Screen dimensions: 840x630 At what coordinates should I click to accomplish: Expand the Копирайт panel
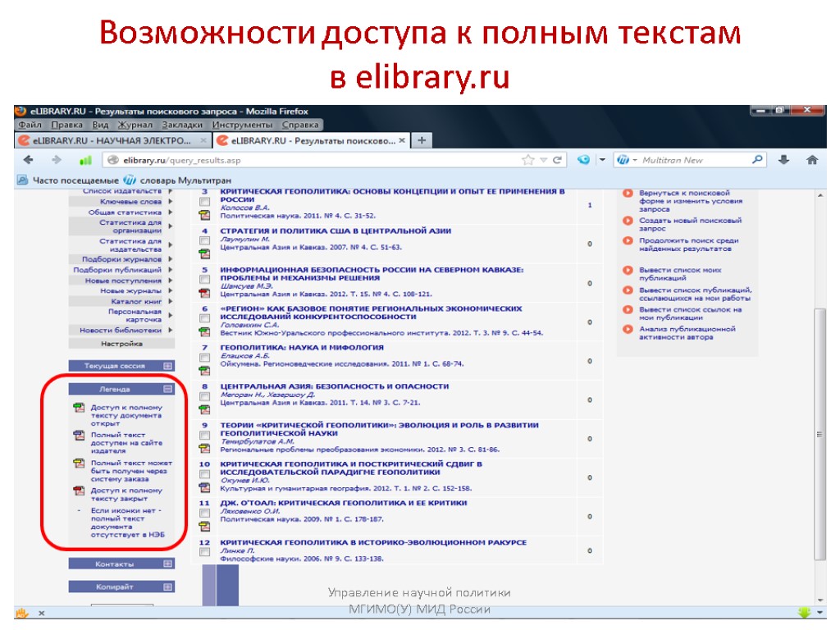[x=167, y=587]
